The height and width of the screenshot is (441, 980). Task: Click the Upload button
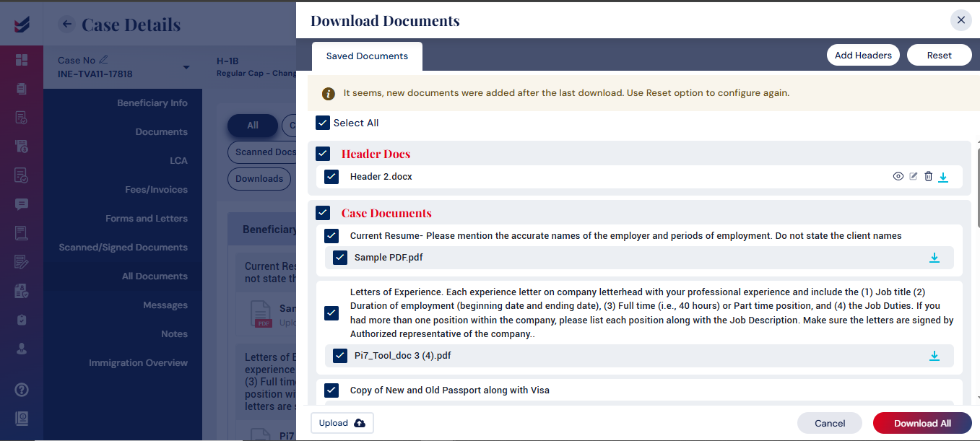click(342, 423)
